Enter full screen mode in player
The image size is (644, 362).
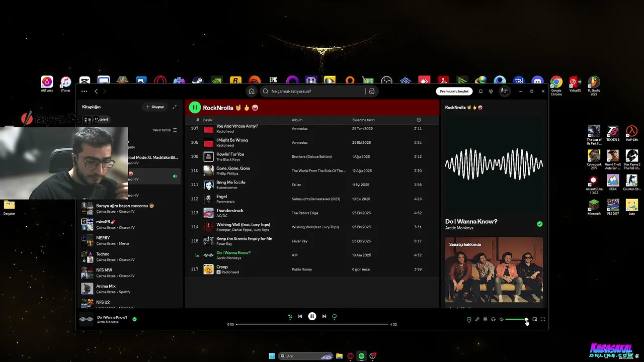[x=543, y=319]
